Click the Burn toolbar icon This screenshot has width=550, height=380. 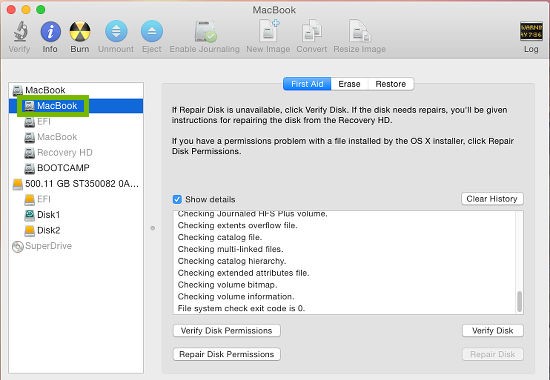[80, 31]
